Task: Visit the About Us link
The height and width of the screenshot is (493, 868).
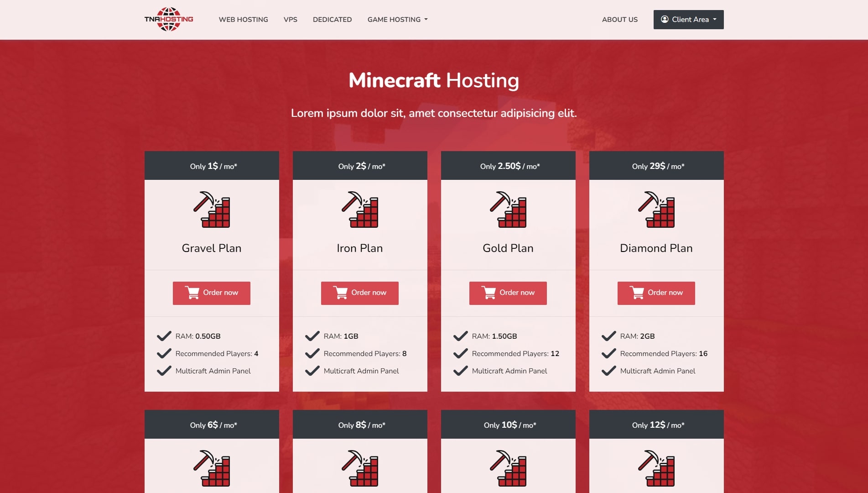Action: pos(619,20)
